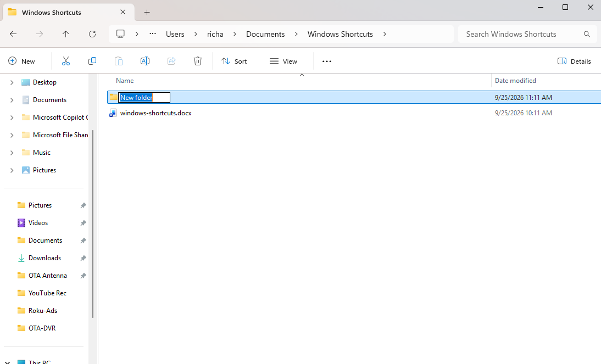Click the Cut scissors icon
Image resolution: width=601 pixels, height=364 pixels.
click(66, 61)
